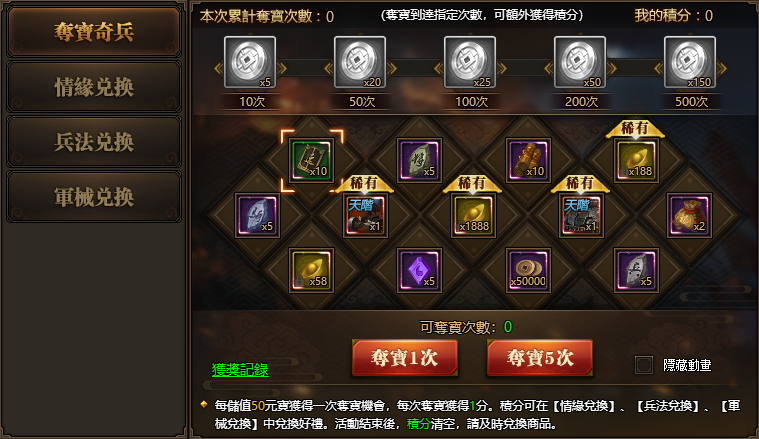Select the treasure bag x2 prize icon
Screen dimensions: 759x439
point(689,215)
